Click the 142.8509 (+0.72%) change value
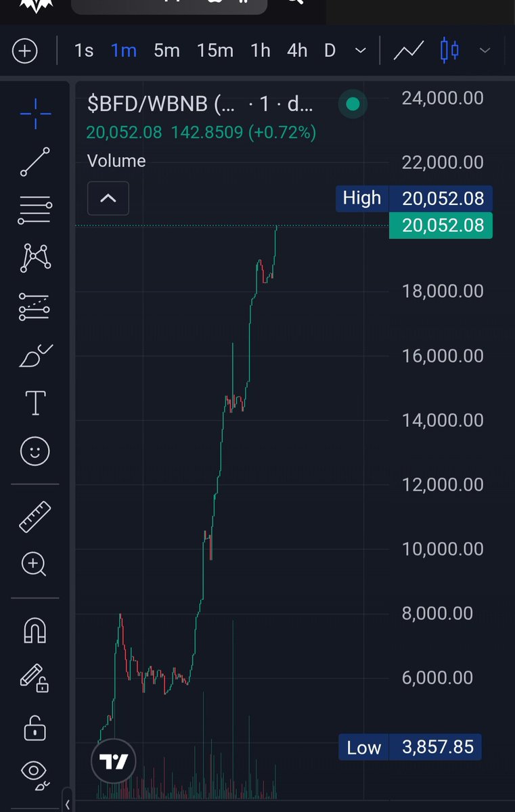Image resolution: width=515 pixels, height=812 pixels. [244, 133]
